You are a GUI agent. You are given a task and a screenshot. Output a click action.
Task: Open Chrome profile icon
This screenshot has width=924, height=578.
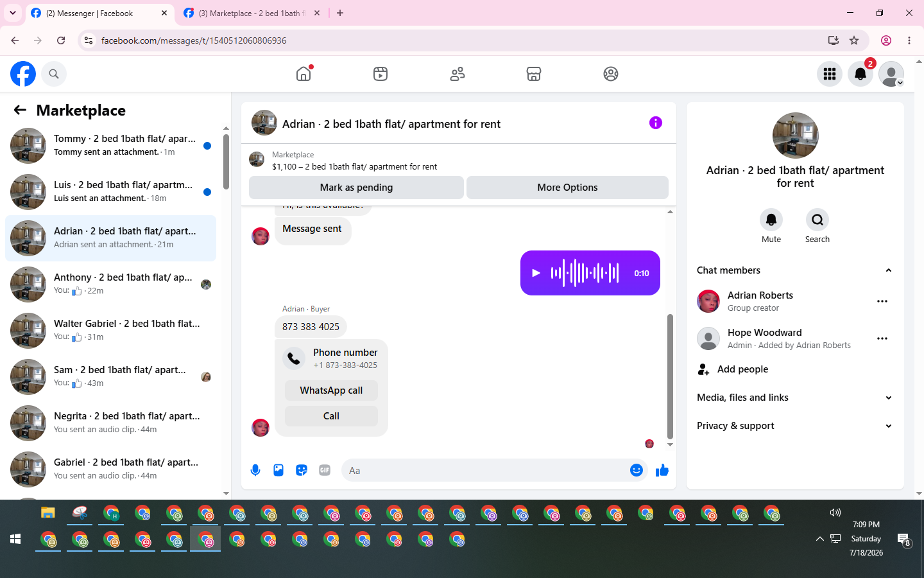pos(886,40)
